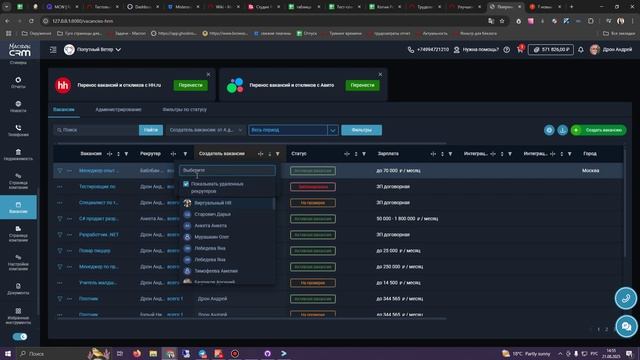Open user menu Дрон Андрей
The image size is (640, 360).
(611, 49)
